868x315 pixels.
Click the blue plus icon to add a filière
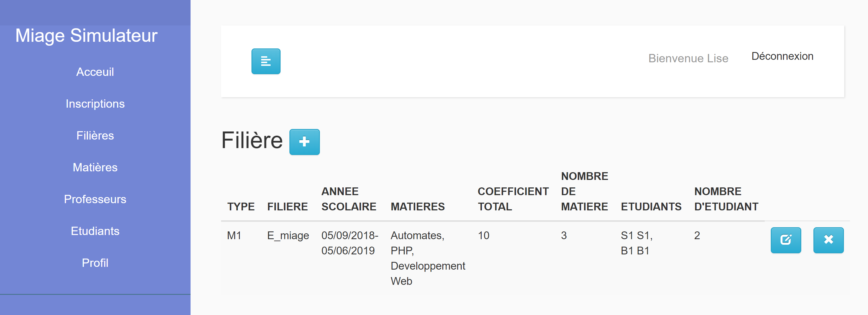[x=304, y=142]
